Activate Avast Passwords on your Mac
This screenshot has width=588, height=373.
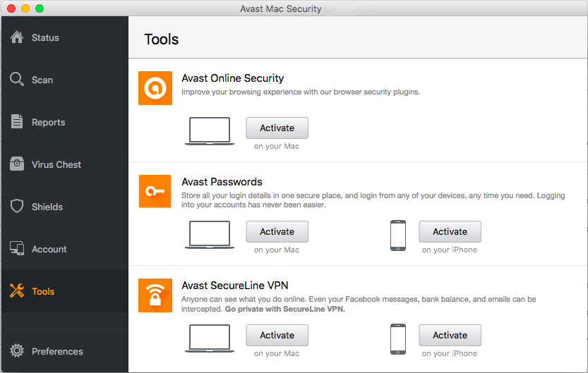click(277, 231)
